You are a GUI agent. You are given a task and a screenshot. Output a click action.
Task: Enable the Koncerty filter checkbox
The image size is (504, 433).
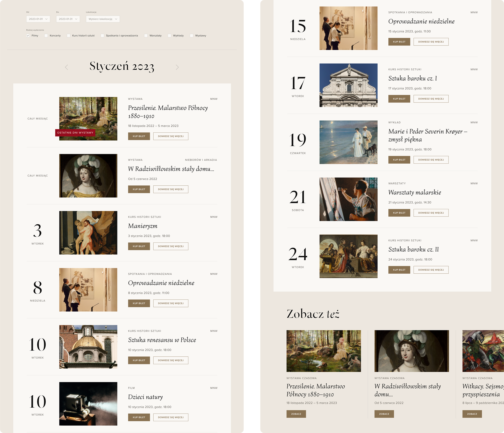(46, 35)
